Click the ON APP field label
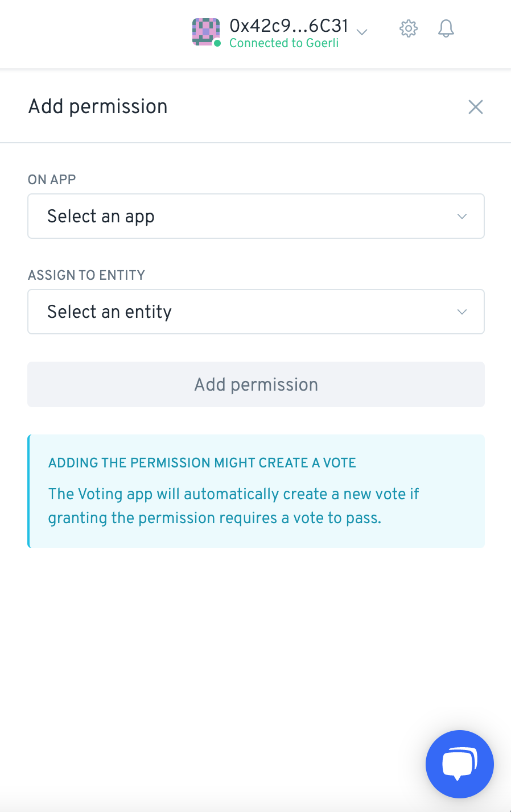The width and height of the screenshot is (511, 812). click(x=52, y=180)
